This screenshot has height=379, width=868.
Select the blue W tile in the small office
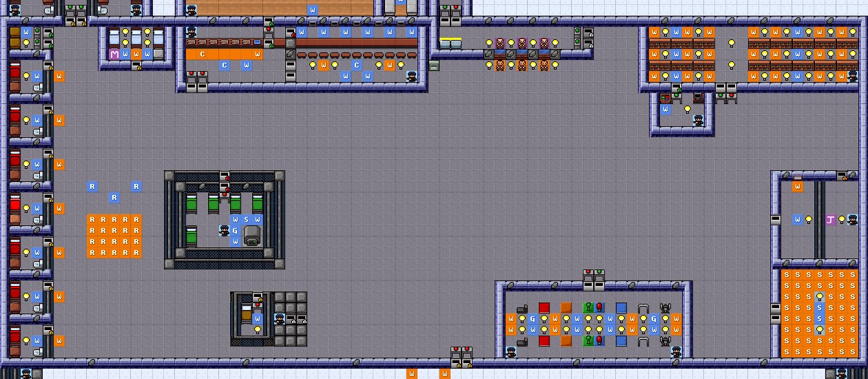click(665, 109)
